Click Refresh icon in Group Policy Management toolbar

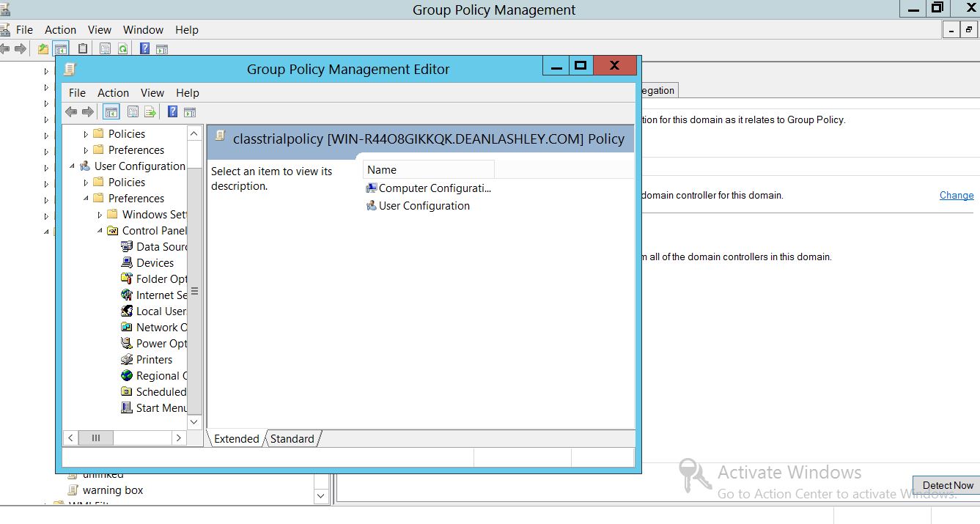pyautogui.click(x=123, y=49)
